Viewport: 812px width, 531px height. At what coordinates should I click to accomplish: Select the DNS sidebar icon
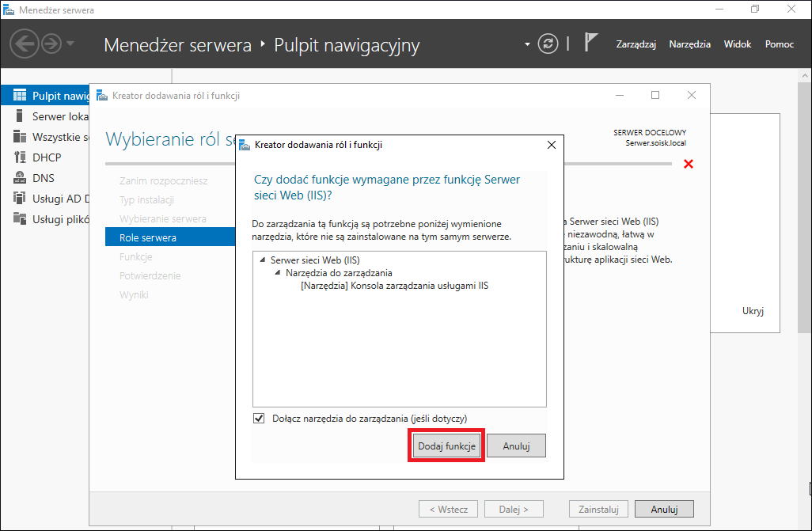[x=20, y=178]
